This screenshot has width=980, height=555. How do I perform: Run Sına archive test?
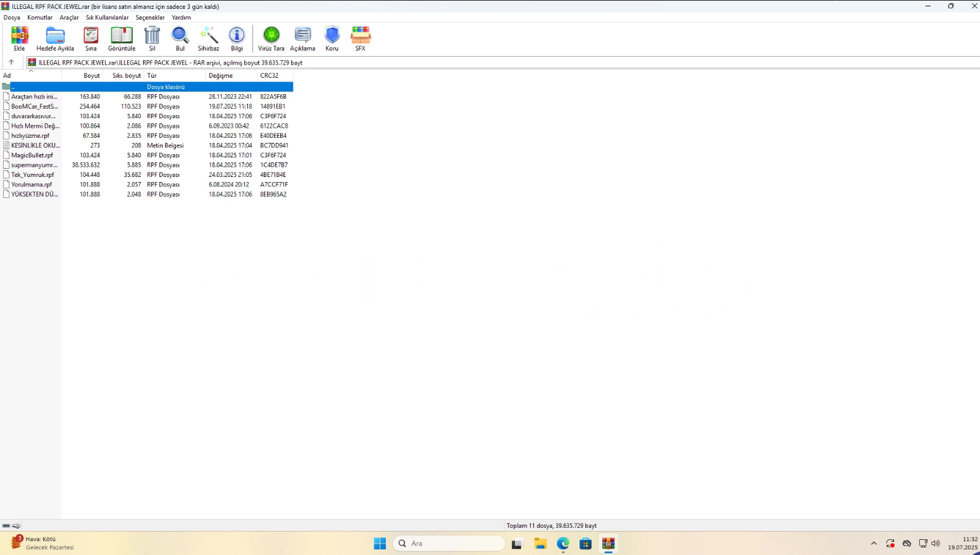tap(91, 39)
